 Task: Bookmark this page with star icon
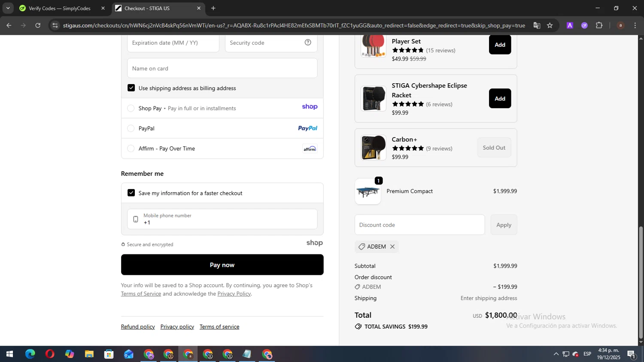(x=550, y=25)
